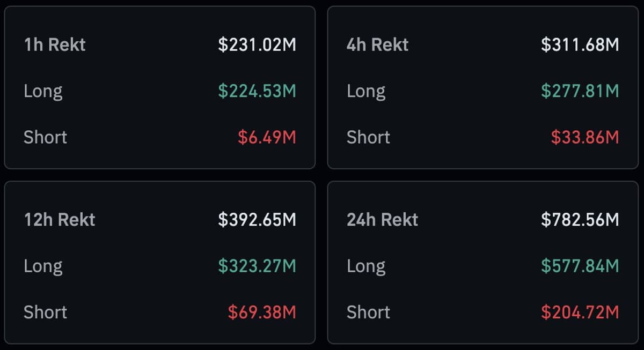Click the Short label in 12h card
The height and width of the screenshot is (350, 644).
(45, 312)
